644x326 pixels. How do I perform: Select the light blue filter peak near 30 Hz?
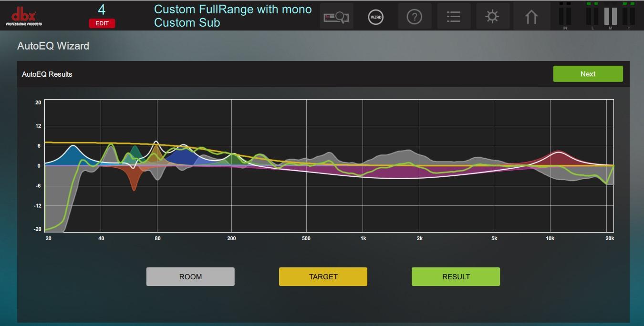[x=73, y=155]
